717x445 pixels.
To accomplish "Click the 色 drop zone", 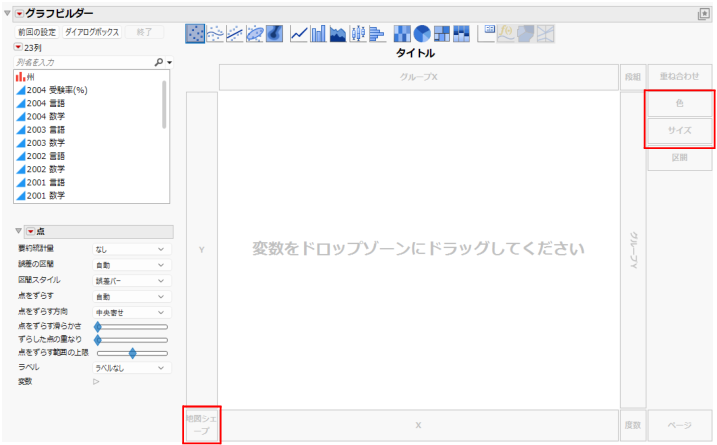I will (680, 103).
